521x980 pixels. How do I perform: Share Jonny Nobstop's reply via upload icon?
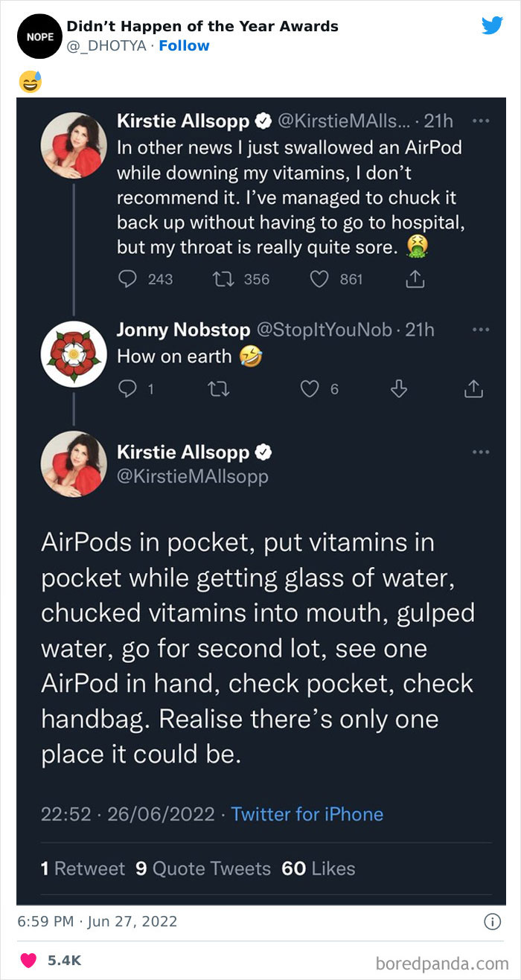[x=473, y=388]
